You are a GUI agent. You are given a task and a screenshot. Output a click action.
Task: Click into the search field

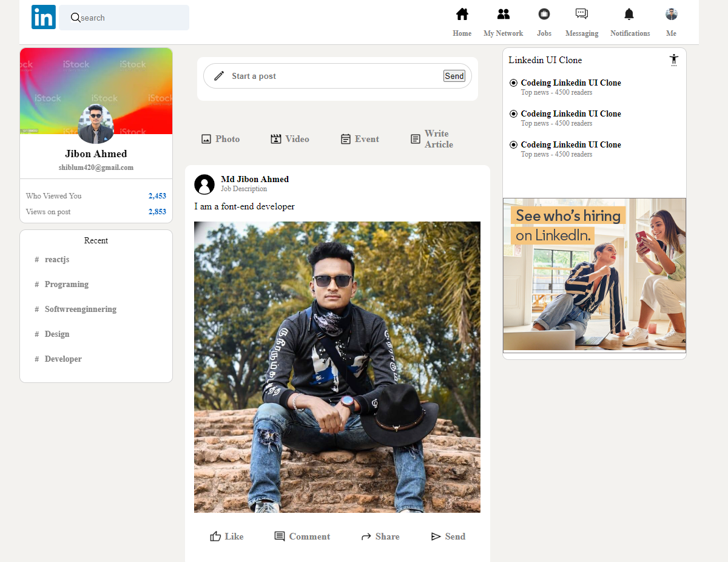pyautogui.click(x=124, y=18)
